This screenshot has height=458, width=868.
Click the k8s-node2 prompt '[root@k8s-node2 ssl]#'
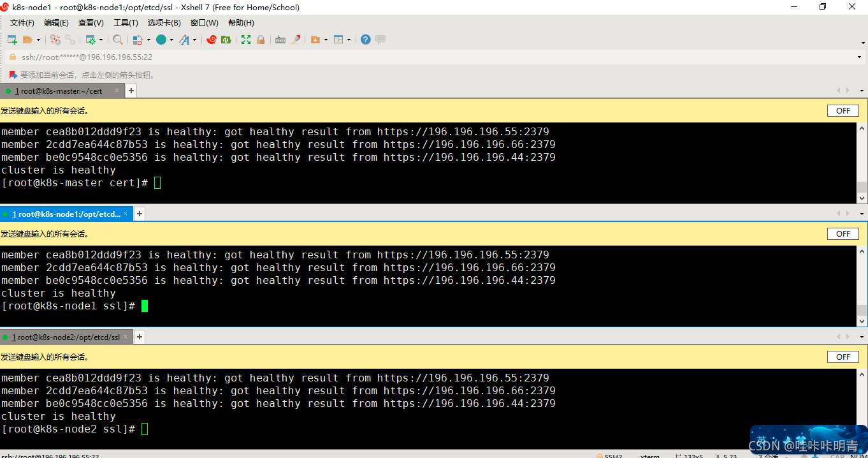[68, 429]
